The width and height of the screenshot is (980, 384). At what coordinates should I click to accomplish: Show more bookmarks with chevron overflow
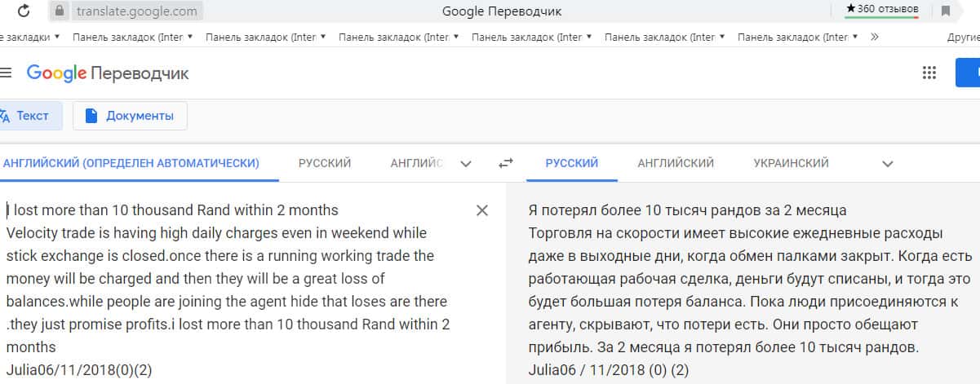tap(875, 37)
